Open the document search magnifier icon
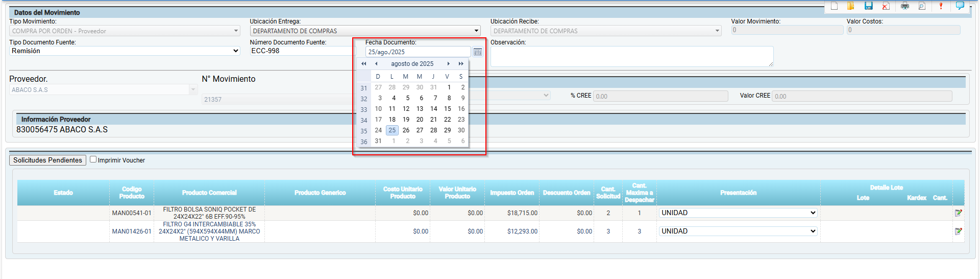980x279 pixels. point(922,6)
